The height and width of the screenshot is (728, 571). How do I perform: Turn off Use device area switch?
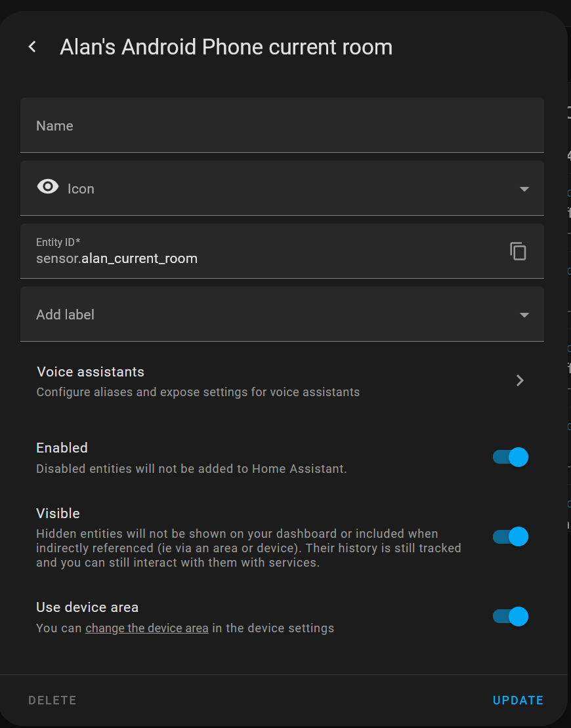510,617
